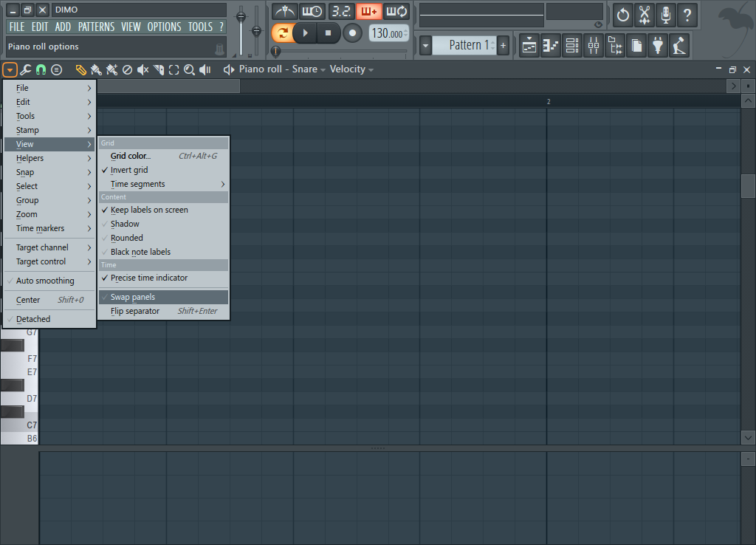Image resolution: width=756 pixels, height=545 pixels.
Task: Select the Delete tool
Action: [127, 70]
